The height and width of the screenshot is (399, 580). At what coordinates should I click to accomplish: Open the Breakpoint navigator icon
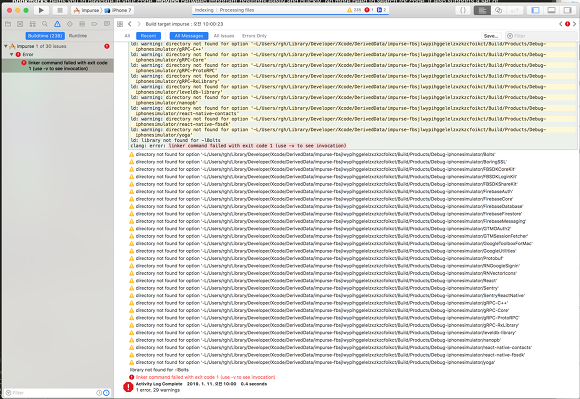click(94, 24)
